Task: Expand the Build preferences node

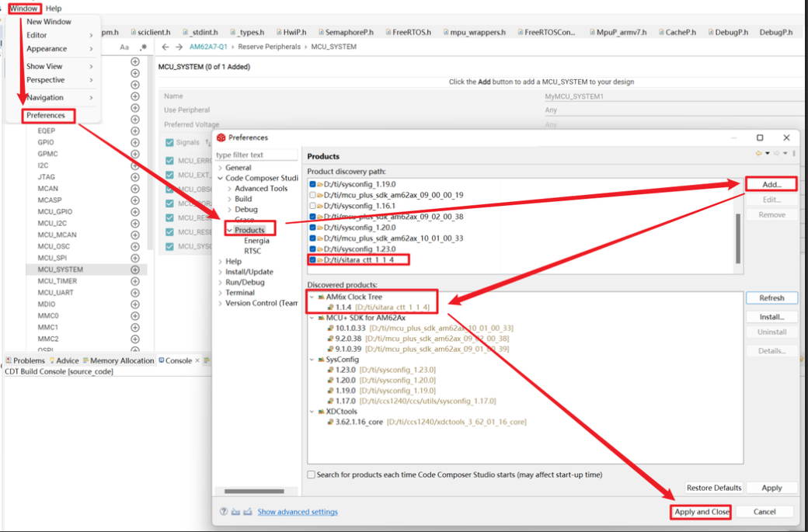Action: 230,200
